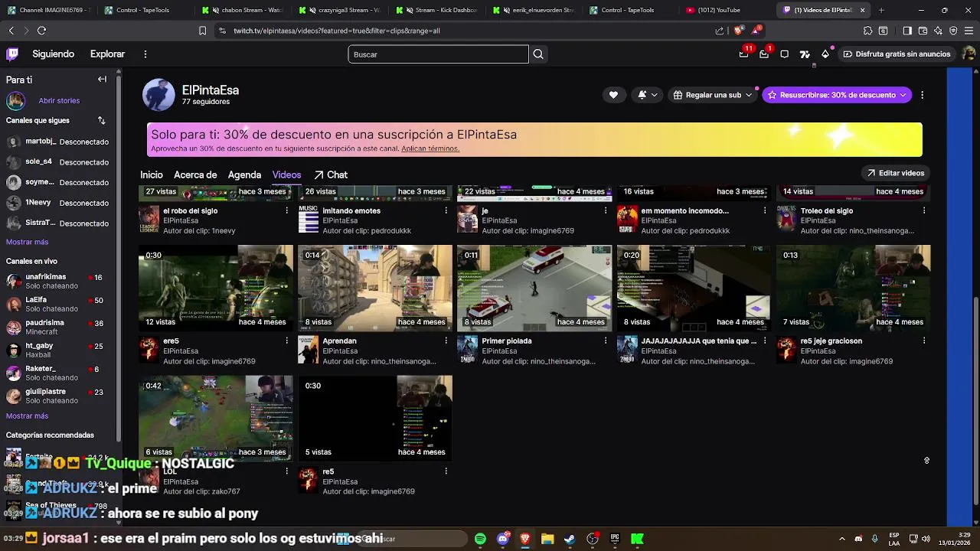Open a new browser tab
Image resolution: width=980 pixels, height=551 pixels.
point(880,10)
